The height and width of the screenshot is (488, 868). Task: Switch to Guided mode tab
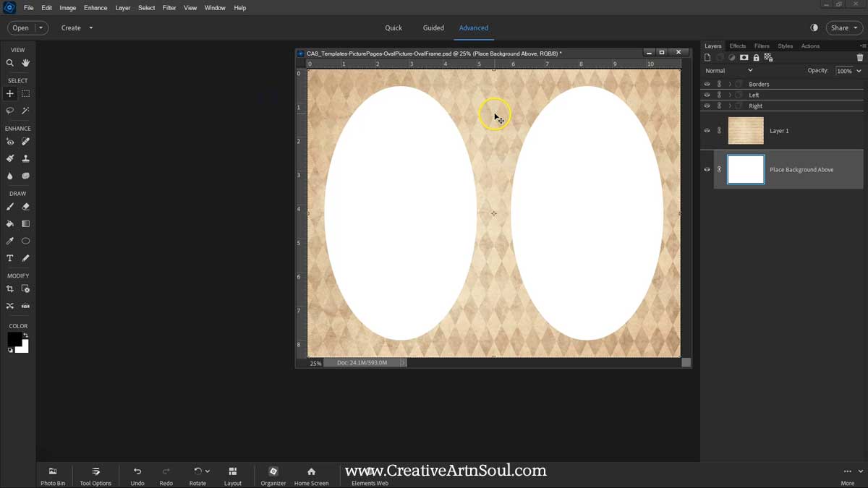pos(433,28)
